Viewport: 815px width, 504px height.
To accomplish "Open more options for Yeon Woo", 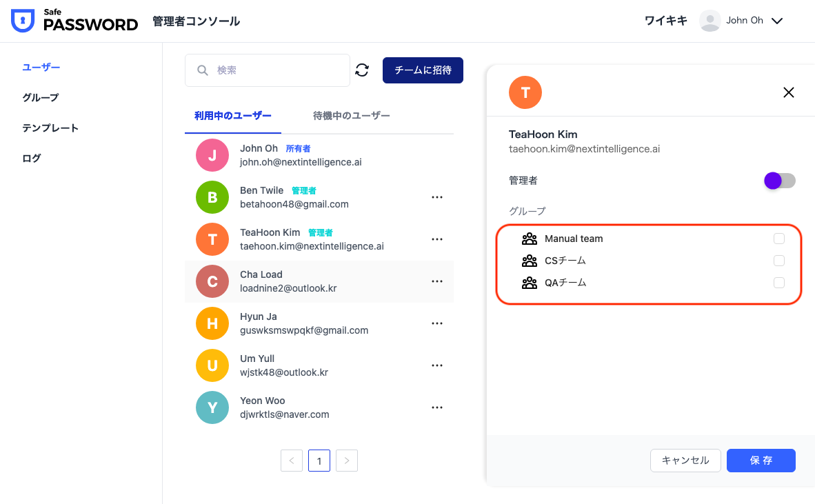I will [x=436, y=407].
